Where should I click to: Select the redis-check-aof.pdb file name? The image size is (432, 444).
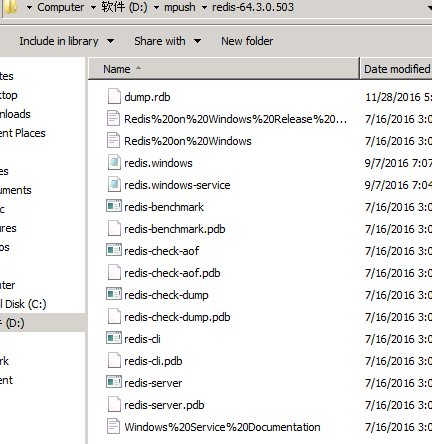pyautogui.click(x=172, y=273)
